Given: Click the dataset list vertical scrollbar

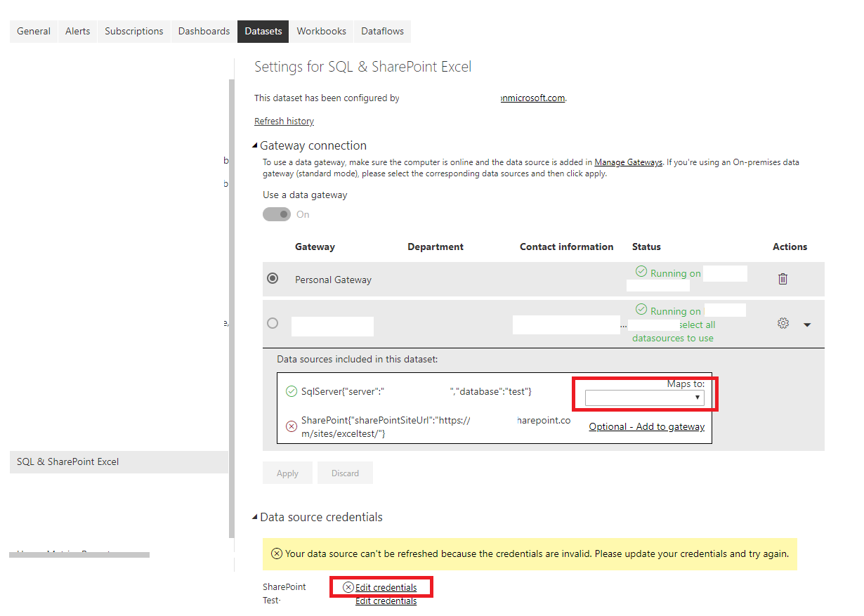Looking at the screenshot, I should [231, 308].
